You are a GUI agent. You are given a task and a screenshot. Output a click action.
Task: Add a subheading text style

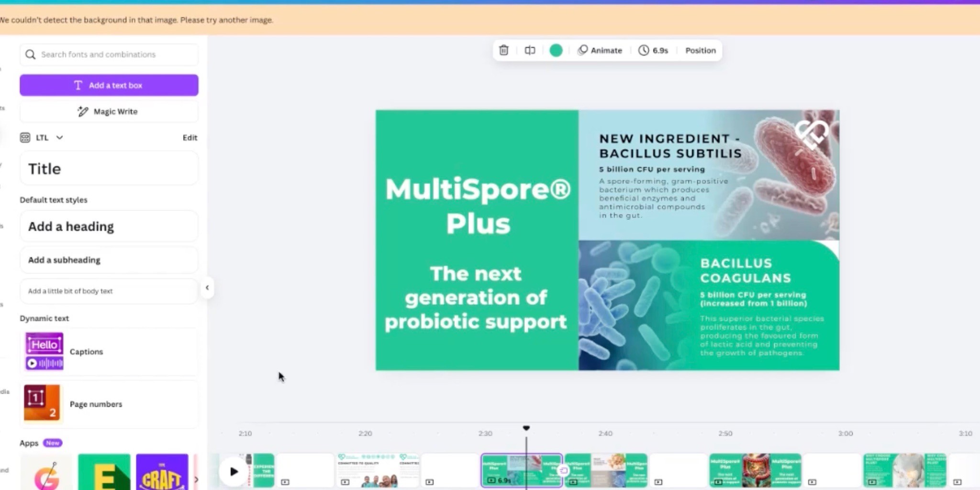(109, 260)
